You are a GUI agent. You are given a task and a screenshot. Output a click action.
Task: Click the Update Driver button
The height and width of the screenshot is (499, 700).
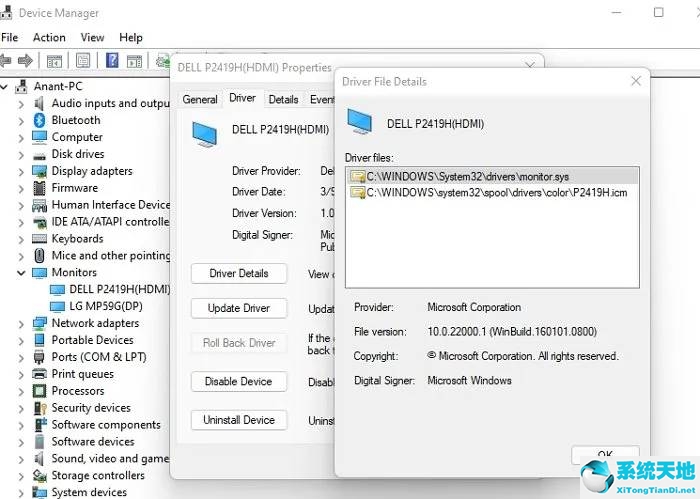[x=239, y=308]
